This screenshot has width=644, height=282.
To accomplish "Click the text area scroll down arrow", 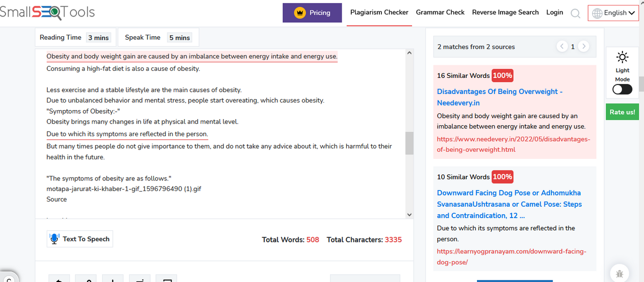I will click(x=409, y=215).
